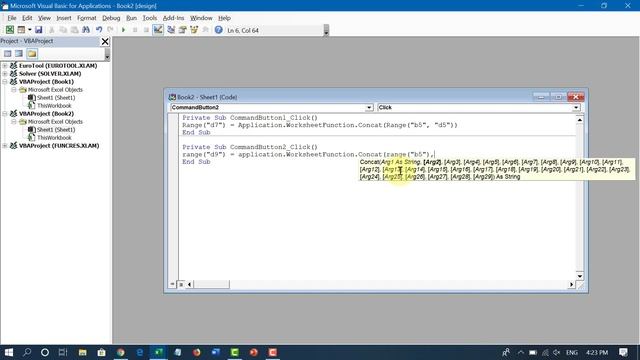Viewport: 640px width, 360px height.
Task: Click Full Module View button in code window
Action: coord(181,284)
